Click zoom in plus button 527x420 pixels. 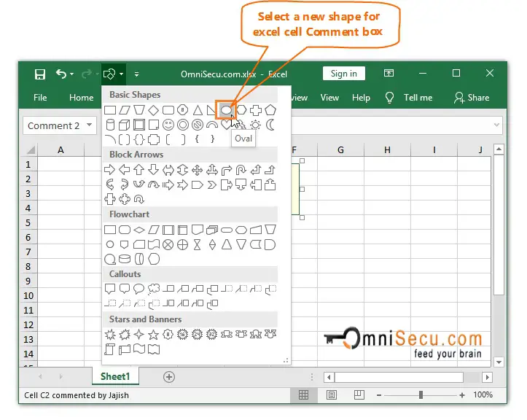point(462,395)
